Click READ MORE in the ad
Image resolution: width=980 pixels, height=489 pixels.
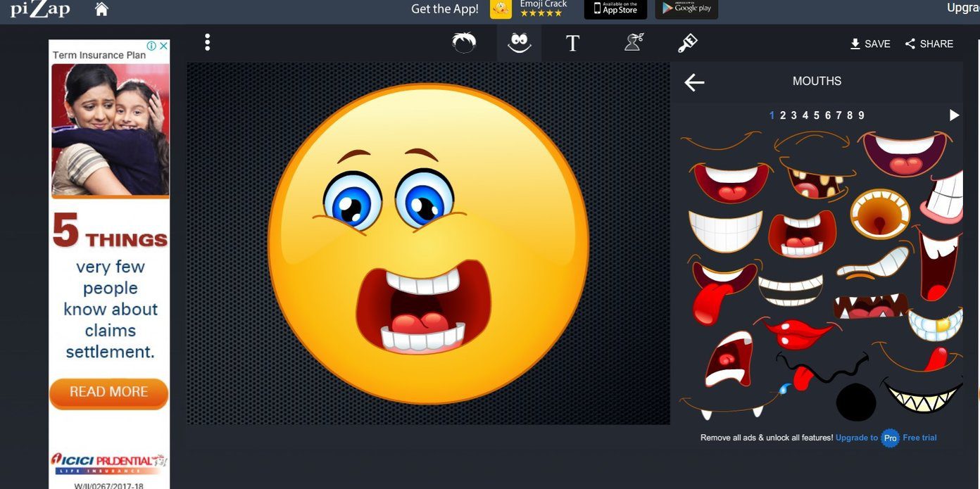pos(108,393)
